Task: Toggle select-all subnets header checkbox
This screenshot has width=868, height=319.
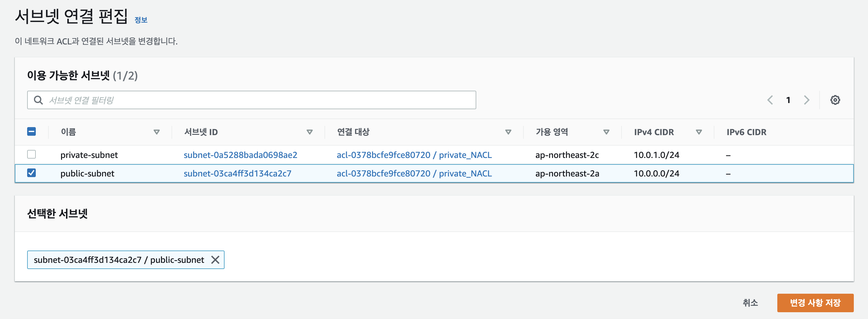Action: pyautogui.click(x=31, y=131)
